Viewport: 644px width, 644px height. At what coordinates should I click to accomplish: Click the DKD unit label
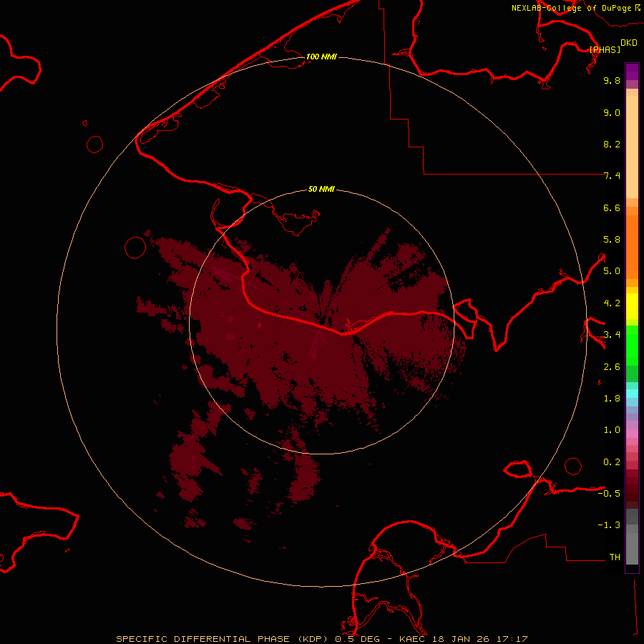point(629,43)
